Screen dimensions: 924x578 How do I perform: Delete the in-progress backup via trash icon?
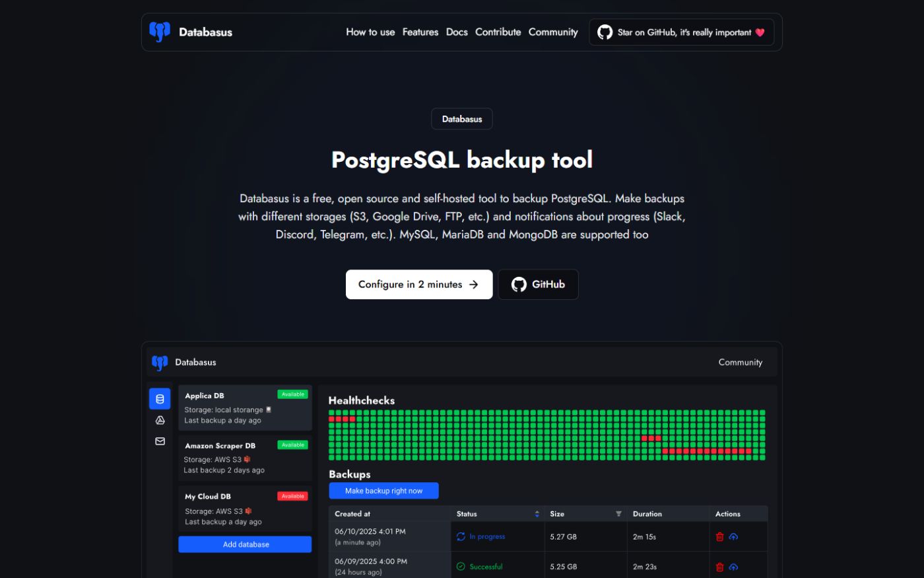720,537
